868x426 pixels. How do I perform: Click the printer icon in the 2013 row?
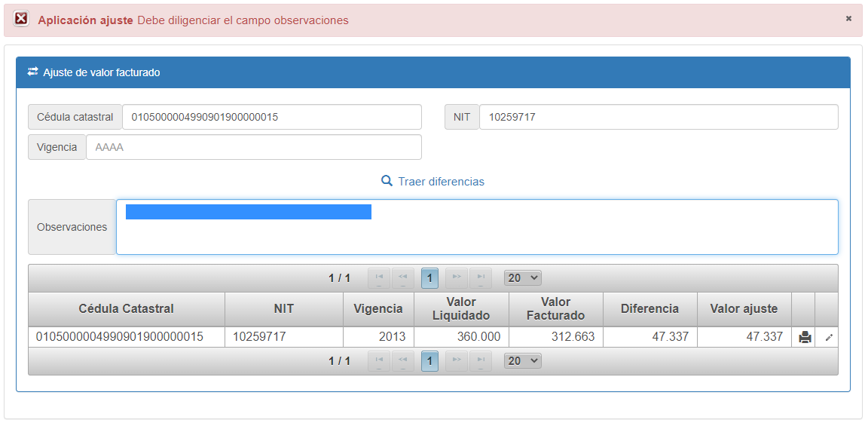(x=804, y=337)
